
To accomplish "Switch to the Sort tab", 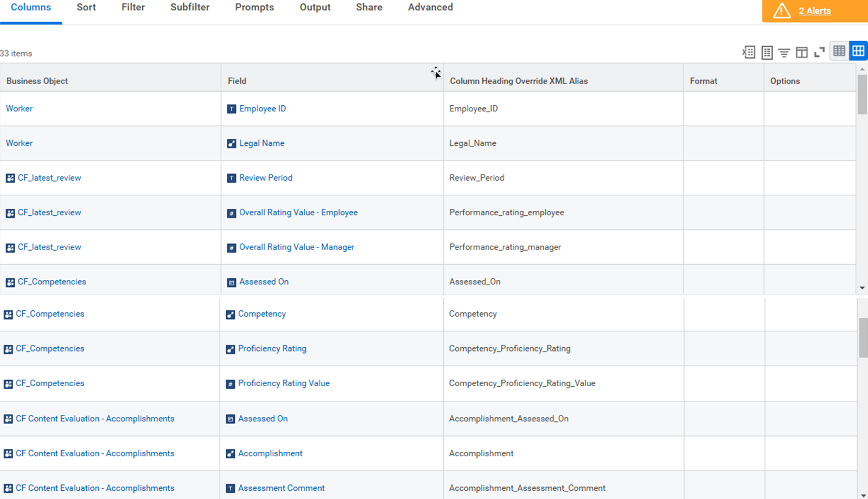I will click(86, 8).
